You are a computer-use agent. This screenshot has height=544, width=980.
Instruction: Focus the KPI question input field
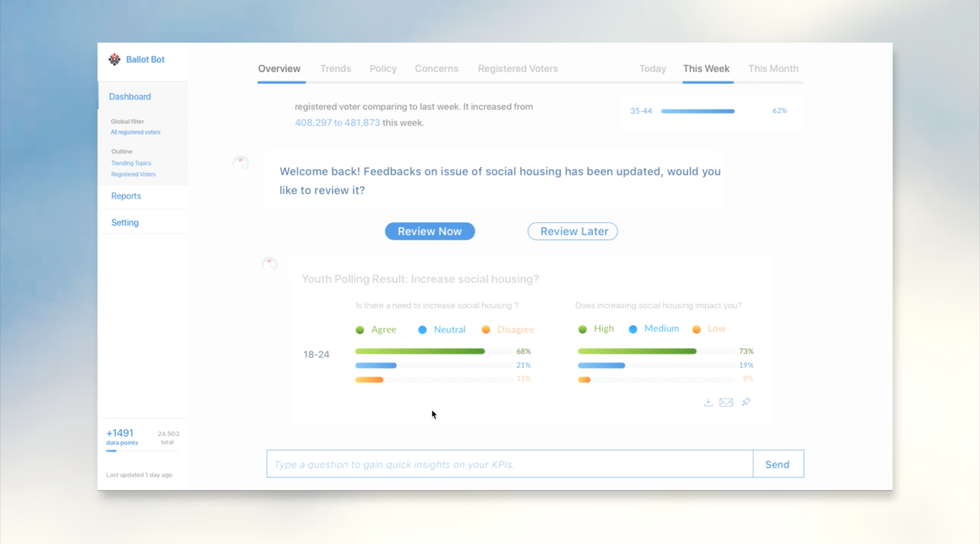click(x=510, y=464)
